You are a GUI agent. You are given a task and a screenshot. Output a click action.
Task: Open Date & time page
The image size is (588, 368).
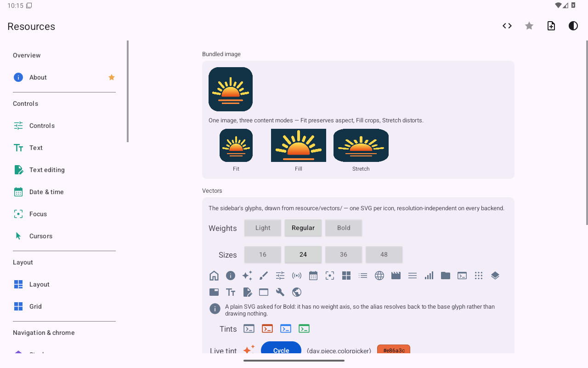click(64, 192)
